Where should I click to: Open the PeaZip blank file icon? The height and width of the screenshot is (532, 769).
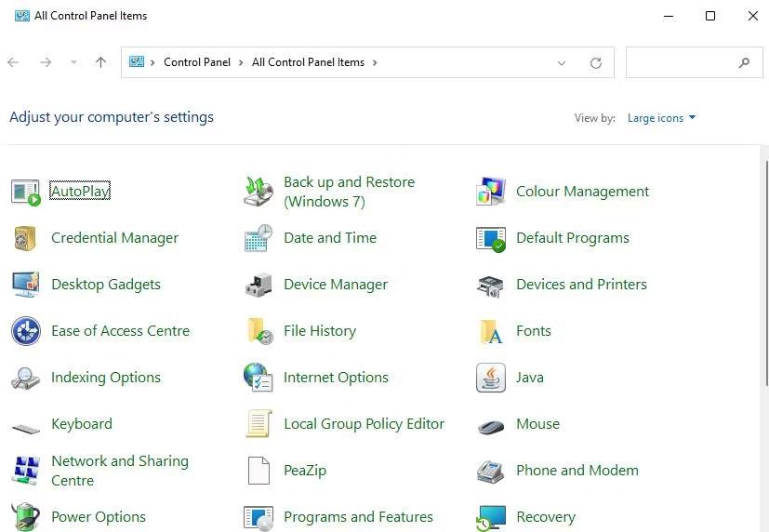pos(259,471)
